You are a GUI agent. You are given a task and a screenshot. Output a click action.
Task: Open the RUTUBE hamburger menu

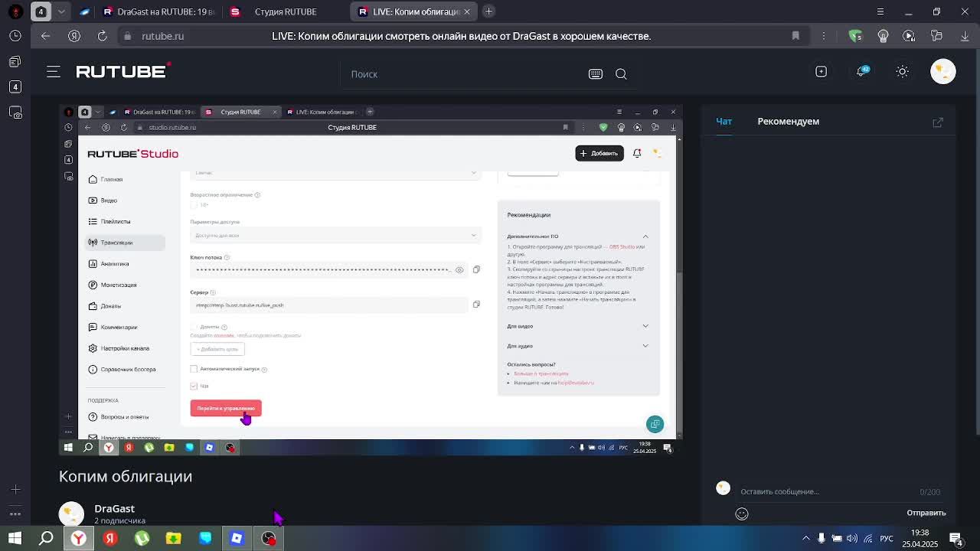coord(53,71)
